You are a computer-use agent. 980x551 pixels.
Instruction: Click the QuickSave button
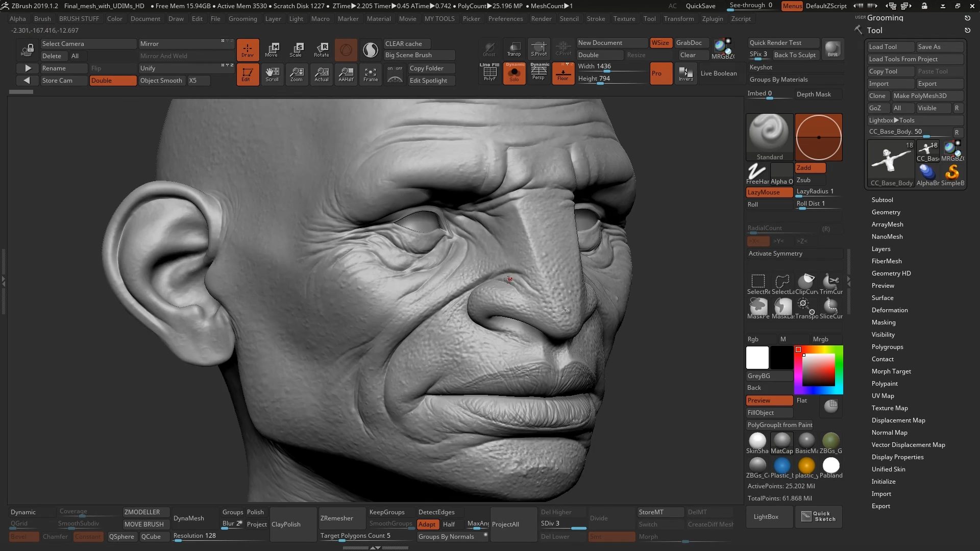point(700,6)
